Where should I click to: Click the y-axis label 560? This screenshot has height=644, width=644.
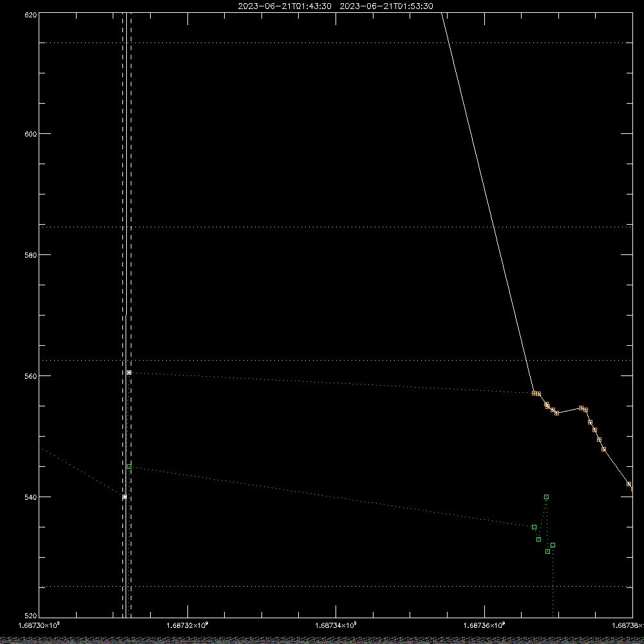(31, 376)
